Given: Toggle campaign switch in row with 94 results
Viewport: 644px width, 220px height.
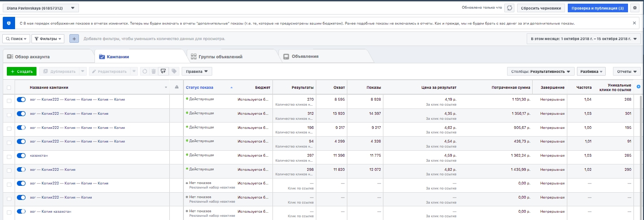Looking at the screenshot, I should pos(21,142).
